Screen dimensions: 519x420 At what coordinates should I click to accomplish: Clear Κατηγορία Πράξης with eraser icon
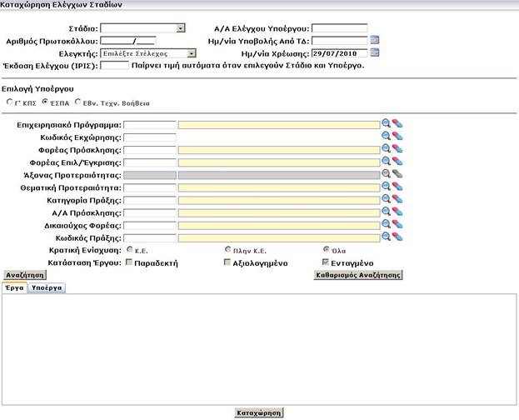pos(397,199)
